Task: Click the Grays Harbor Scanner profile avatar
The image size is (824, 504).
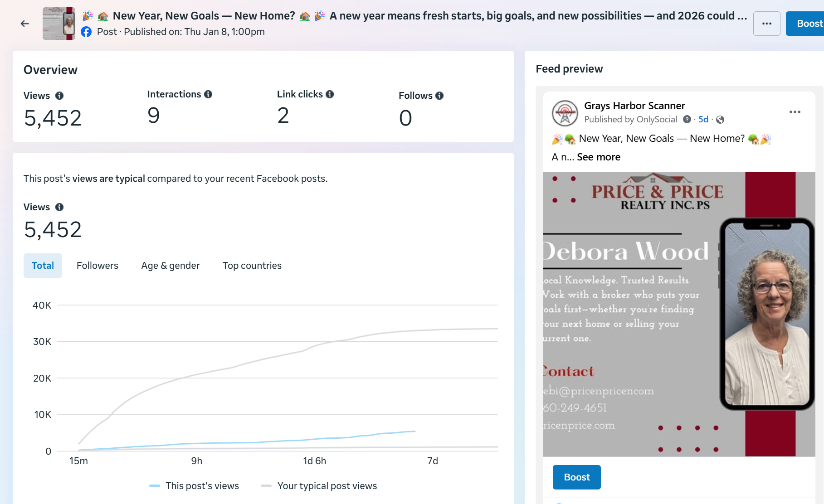Action: [x=565, y=113]
